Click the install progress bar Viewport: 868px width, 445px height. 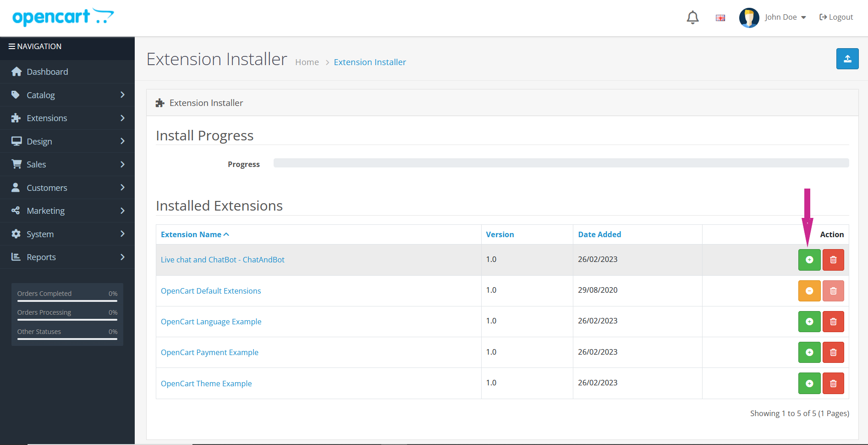click(x=561, y=163)
